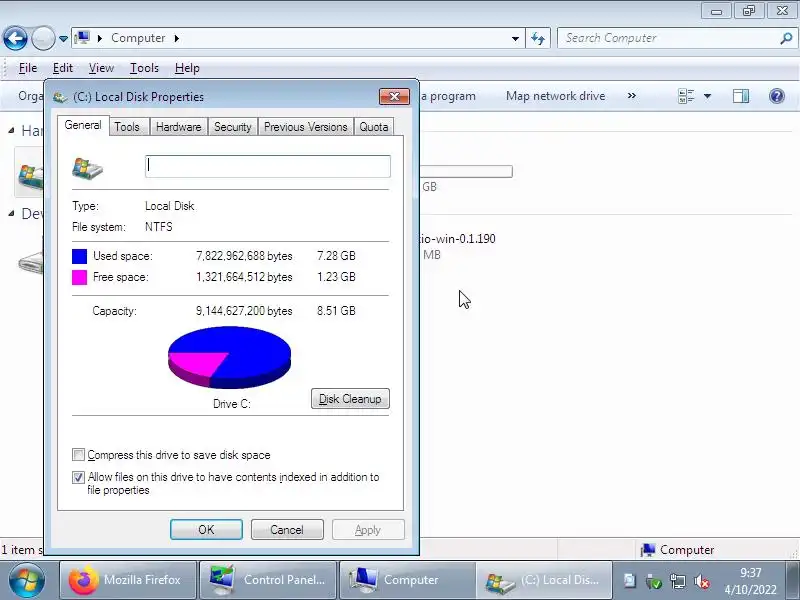Click the NTFS file system value
Viewport: 800px width, 600px height.
tap(159, 227)
